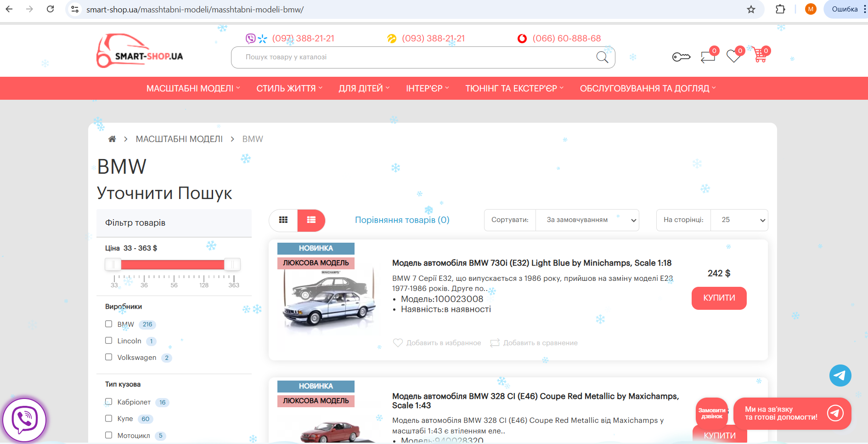868x444 pixels.
Task: Open wishlist heart icon in header
Action: click(x=733, y=57)
